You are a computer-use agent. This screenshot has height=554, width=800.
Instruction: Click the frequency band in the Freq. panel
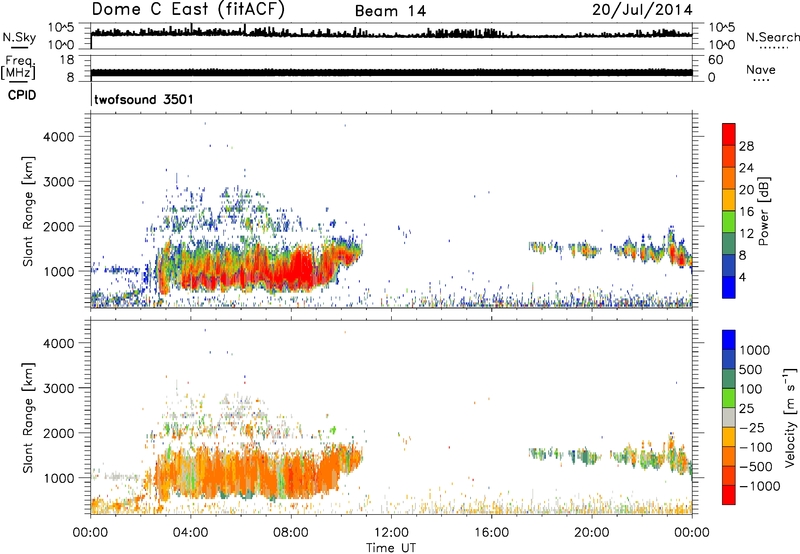click(391, 72)
